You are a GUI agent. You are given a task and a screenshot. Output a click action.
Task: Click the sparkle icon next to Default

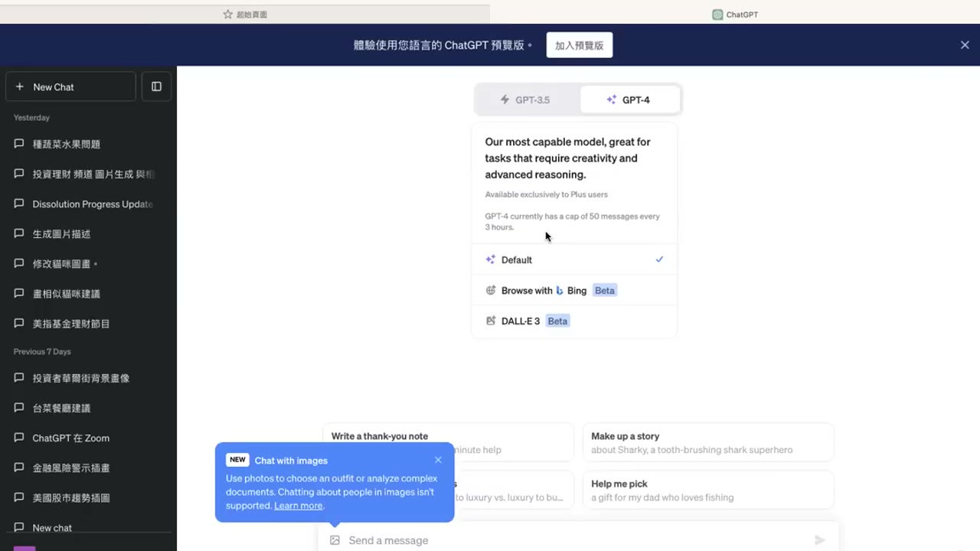tap(491, 259)
